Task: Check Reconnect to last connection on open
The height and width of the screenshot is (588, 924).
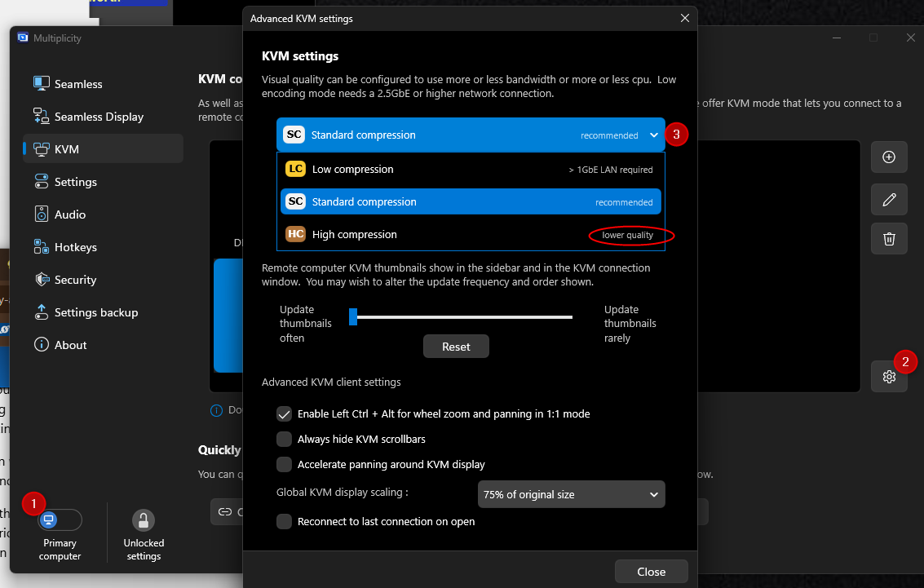Action: point(284,521)
